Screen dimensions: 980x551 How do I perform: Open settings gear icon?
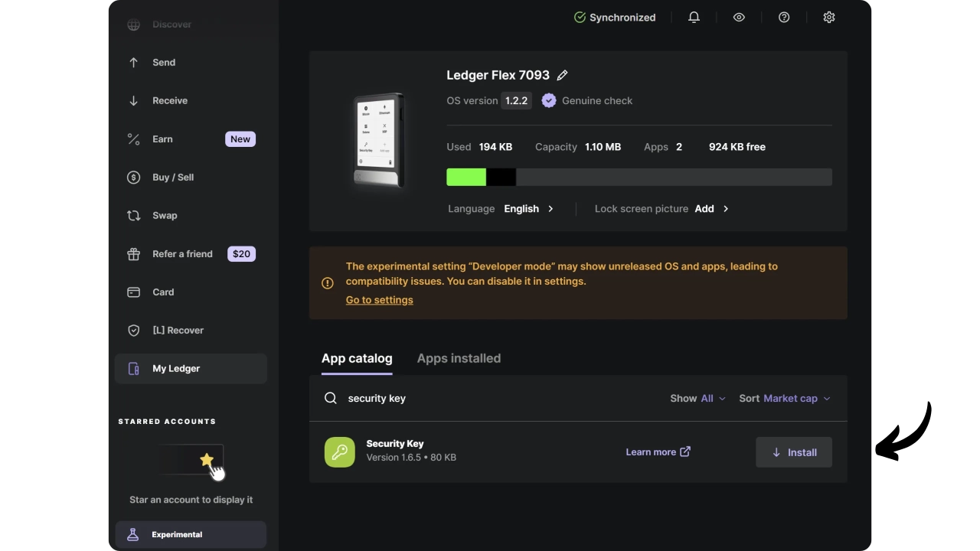click(829, 17)
